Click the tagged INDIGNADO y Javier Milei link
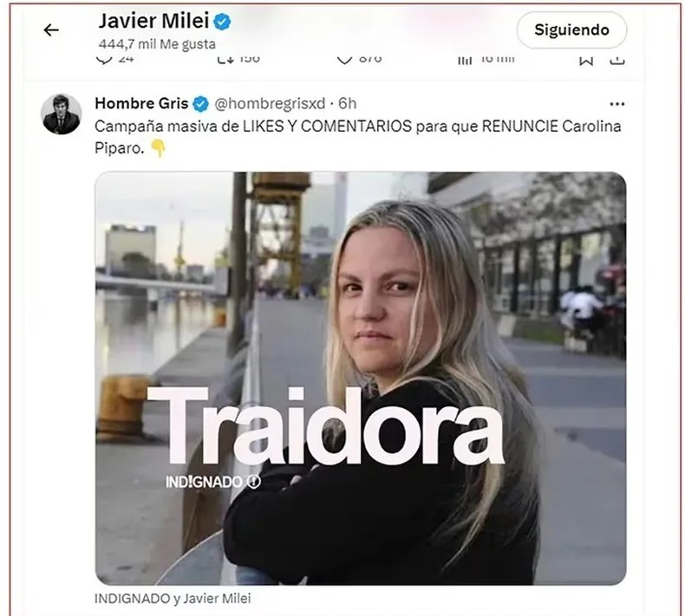 pos(173,598)
